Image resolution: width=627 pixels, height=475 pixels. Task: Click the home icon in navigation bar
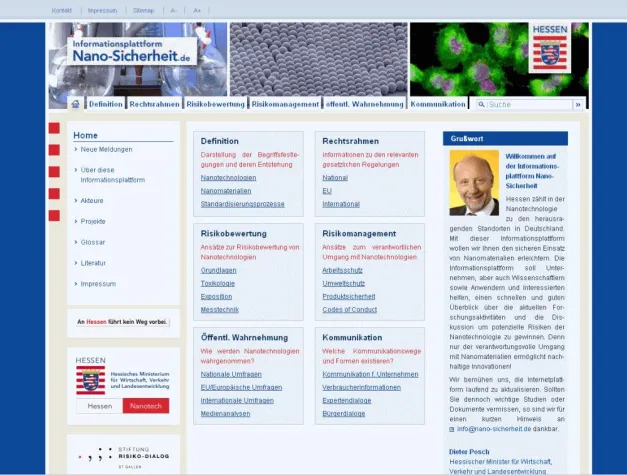coord(75,104)
